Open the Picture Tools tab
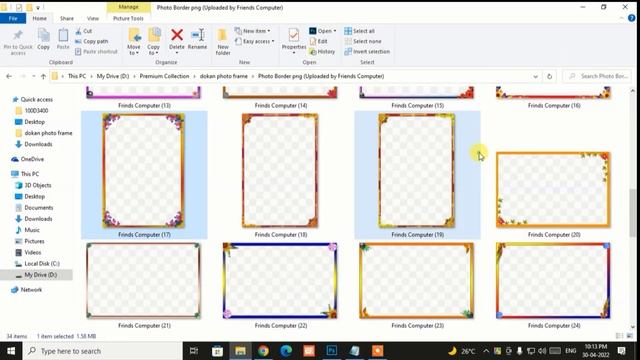 [128, 18]
